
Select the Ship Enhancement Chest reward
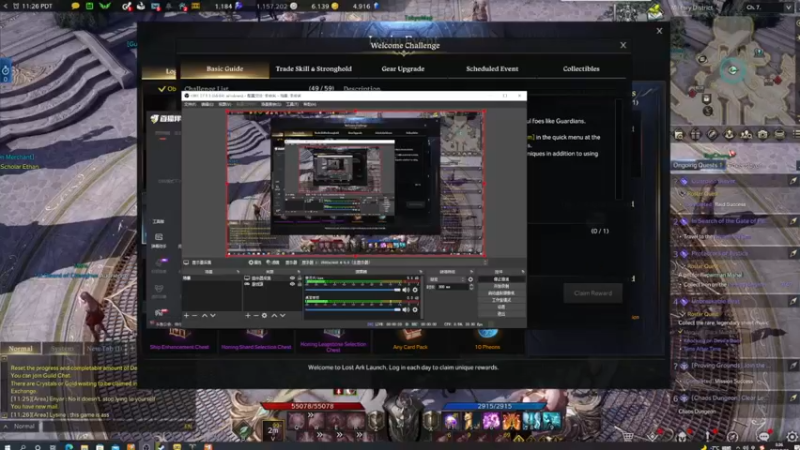(x=179, y=340)
